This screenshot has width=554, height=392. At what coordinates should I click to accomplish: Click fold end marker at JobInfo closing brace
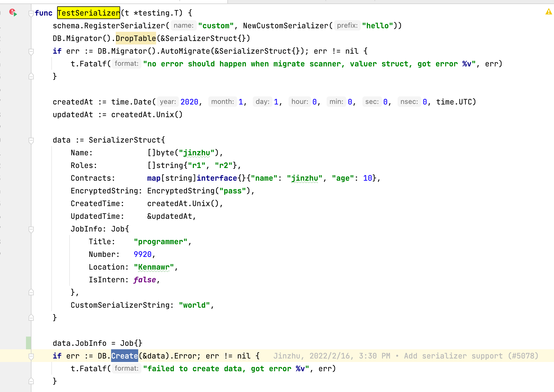coord(31,292)
